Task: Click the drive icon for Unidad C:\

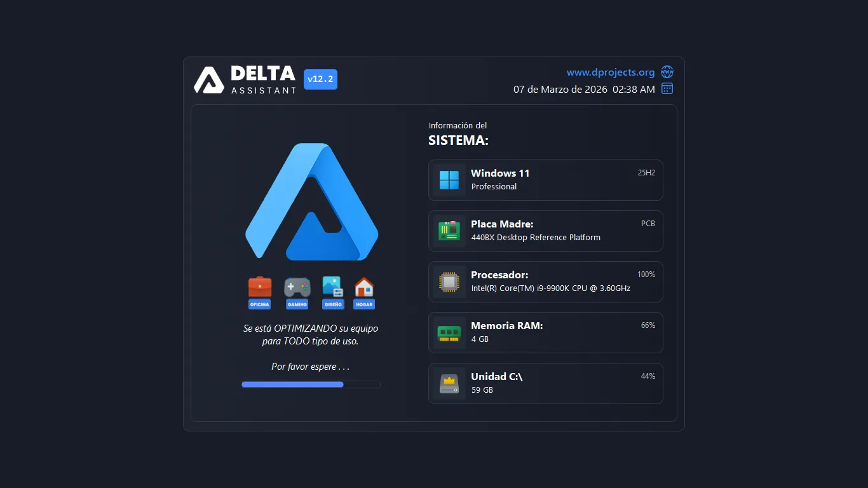Action: (x=449, y=383)
